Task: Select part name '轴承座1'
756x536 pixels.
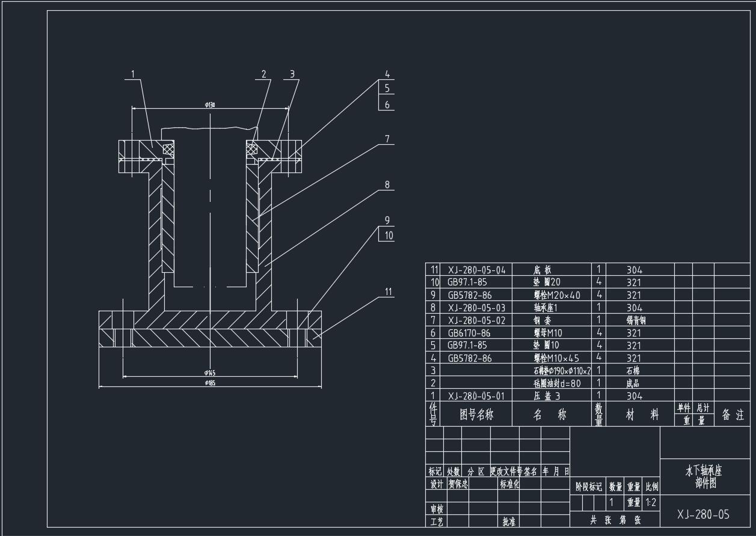Action: (x=546, y=308)
